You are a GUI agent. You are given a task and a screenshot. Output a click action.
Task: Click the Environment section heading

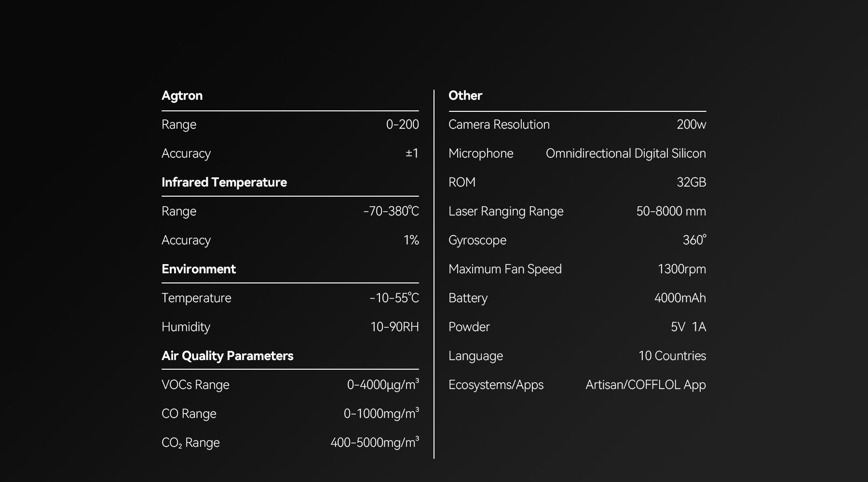coord(198,269)
